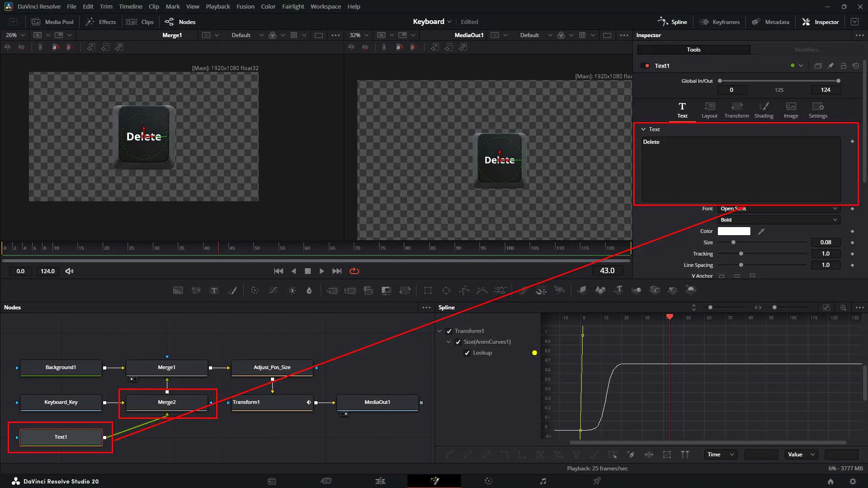Open the Effects panel

pos(101,22)
